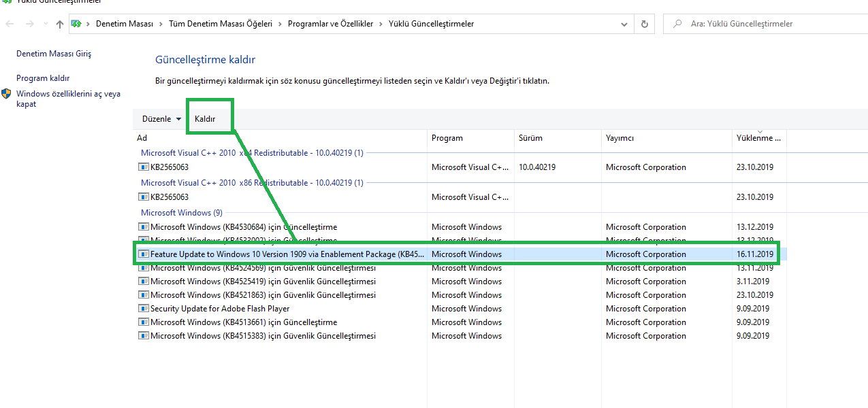Sort by the Sürüm column header

(x=558, y=138)
